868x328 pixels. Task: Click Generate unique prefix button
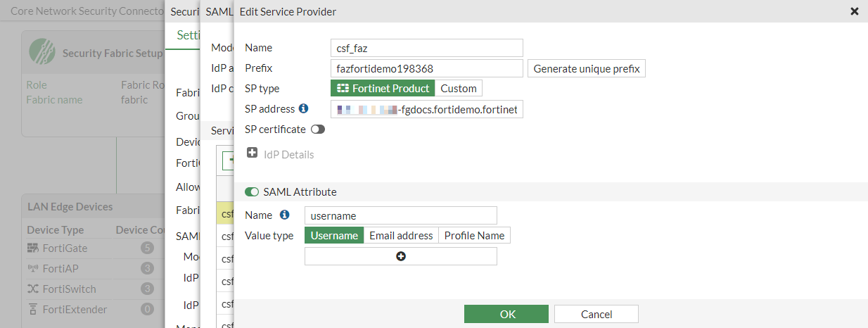point(587,68)
